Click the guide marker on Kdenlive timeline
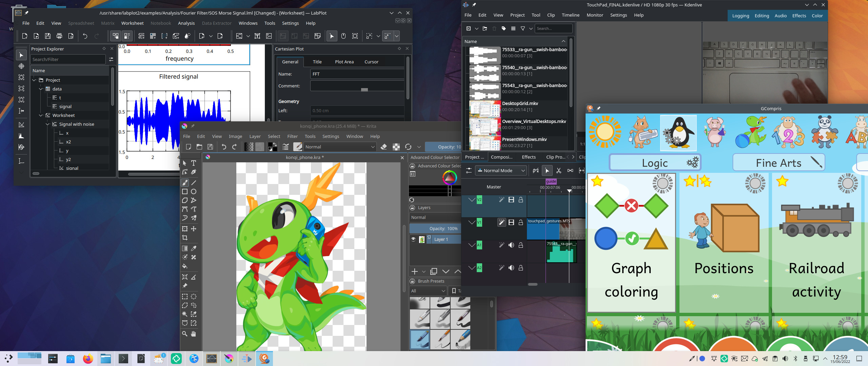The image size is (868, 366). [551, 181]
